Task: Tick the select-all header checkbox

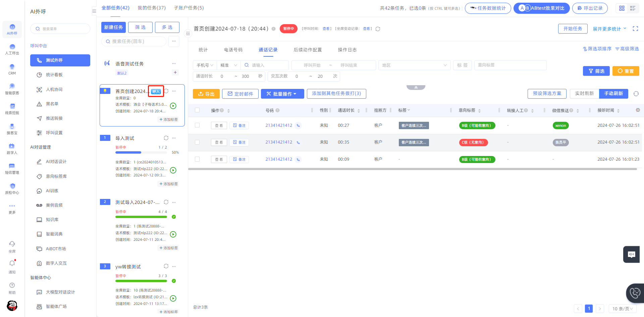Action: pyautogui.click(x=197, y=110)
